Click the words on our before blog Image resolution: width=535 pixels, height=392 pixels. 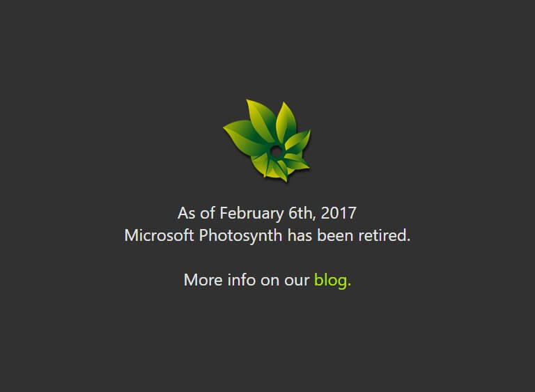284,281
